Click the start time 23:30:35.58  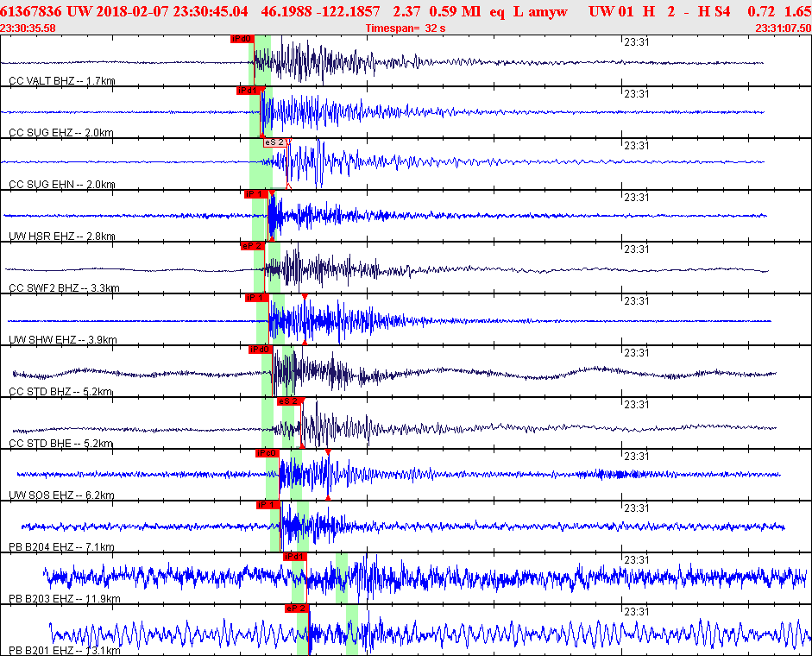click(x=28, y=28)
